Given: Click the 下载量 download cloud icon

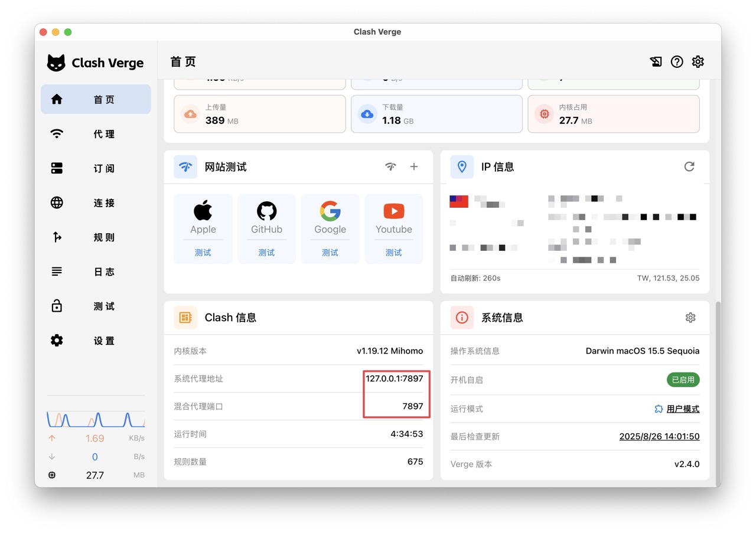Looking at the screenshot, I should 367,114.
